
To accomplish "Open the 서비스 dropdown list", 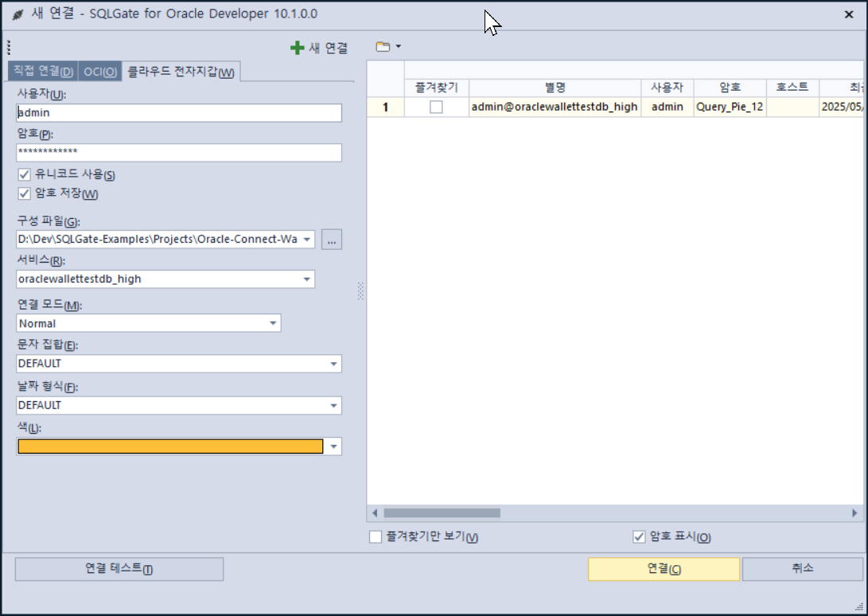I will pos(306,279).
